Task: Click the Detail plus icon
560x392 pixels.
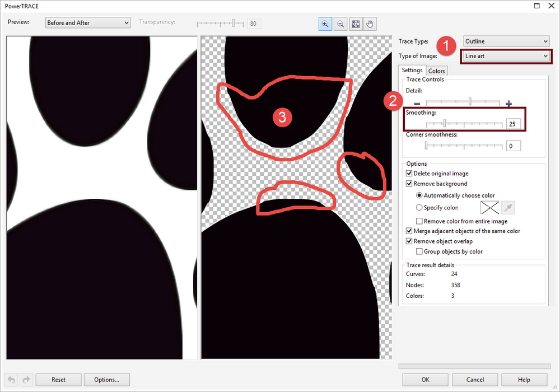Action: click(508, 104)
